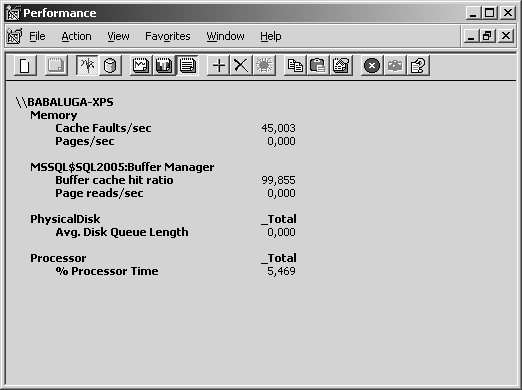Click the Highlight lightbulb icon
This screenshot has height=390, width=522.
point(264,65)
